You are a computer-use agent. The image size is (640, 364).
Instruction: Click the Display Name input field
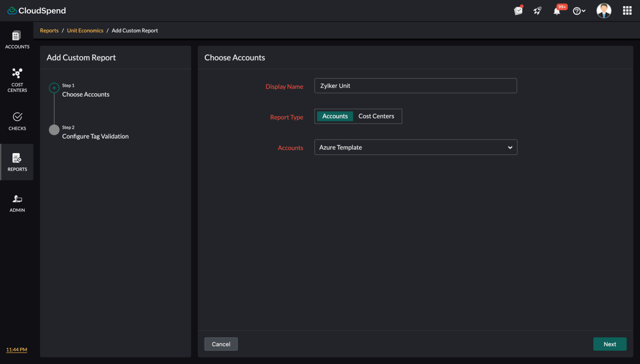[x=415, y=86]
